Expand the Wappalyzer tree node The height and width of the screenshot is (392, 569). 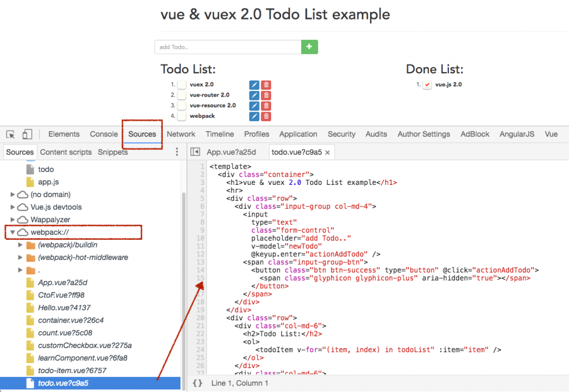pyautogui.click(x=13, y=220)
